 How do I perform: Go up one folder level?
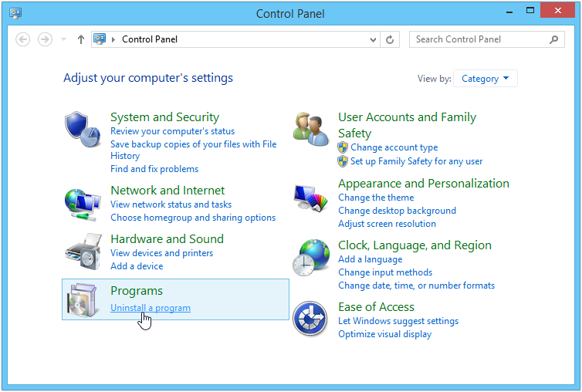click(80, 39)
